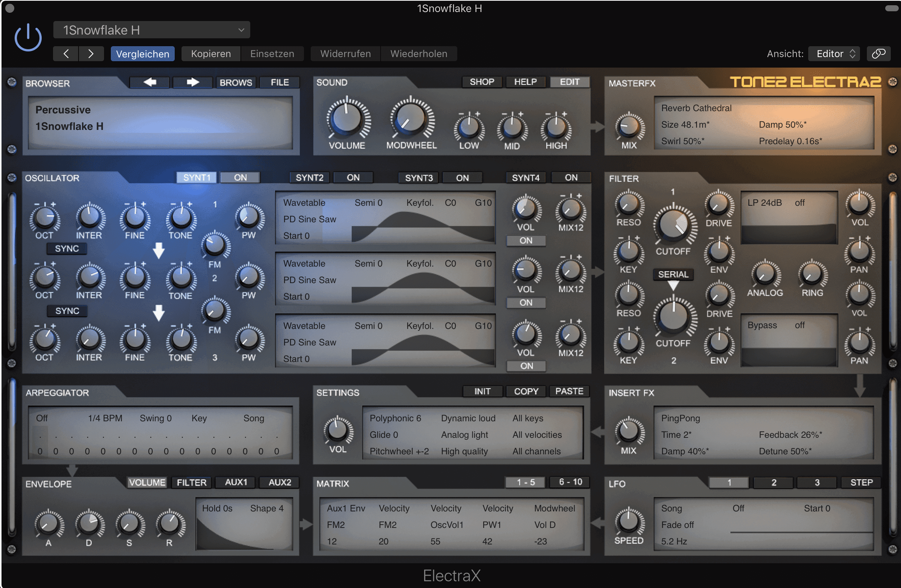Open oscillator 1 Wavetable mode selector

304,203
